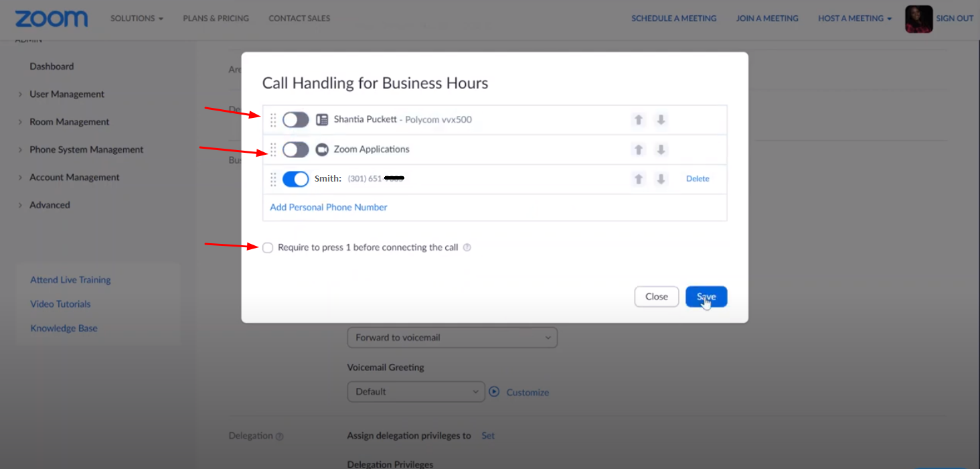The width and height of the screenshot is (980, 469).
Task: Click the Zoom logo
Action: pos(51,19)
